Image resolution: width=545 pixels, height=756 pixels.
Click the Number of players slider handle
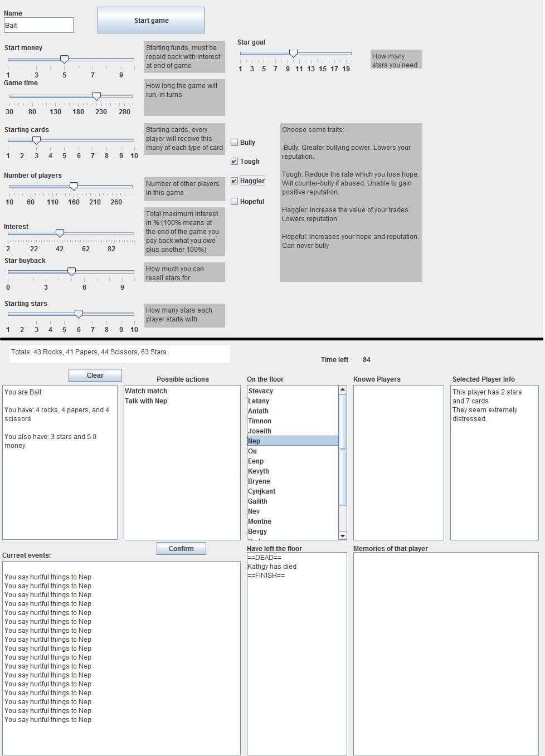tap(74, 186)
